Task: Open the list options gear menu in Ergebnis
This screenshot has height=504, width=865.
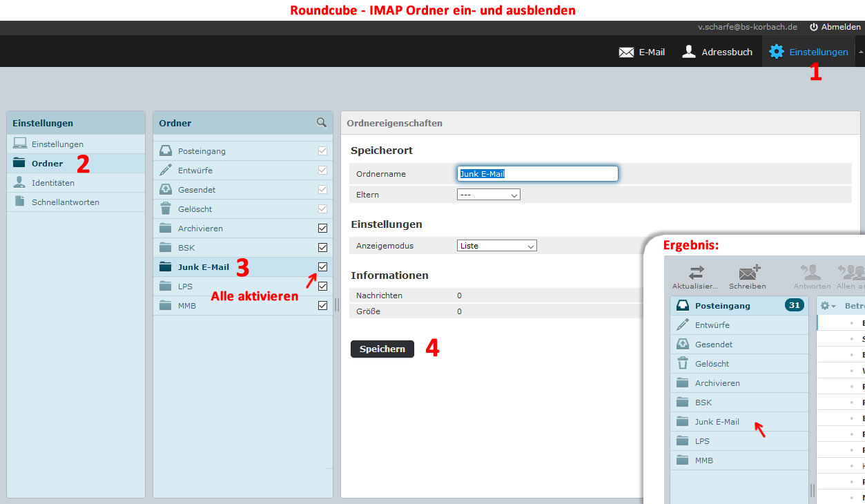Action: coord(828,306)
